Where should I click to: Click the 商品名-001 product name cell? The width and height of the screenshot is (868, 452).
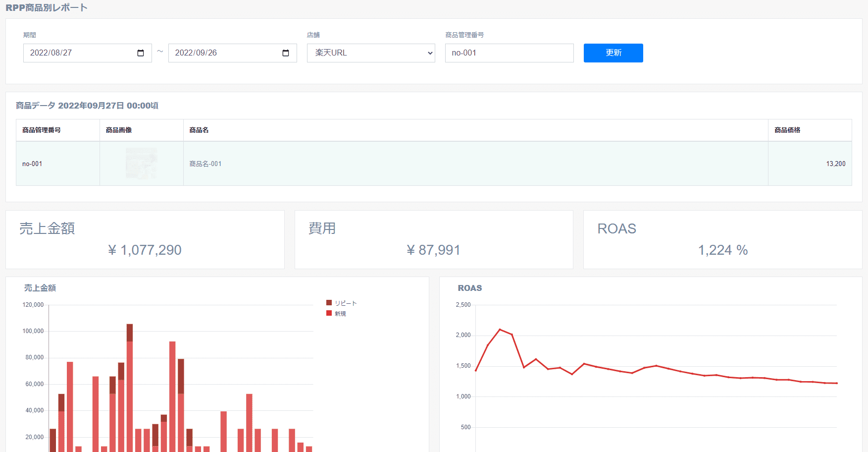205,164
